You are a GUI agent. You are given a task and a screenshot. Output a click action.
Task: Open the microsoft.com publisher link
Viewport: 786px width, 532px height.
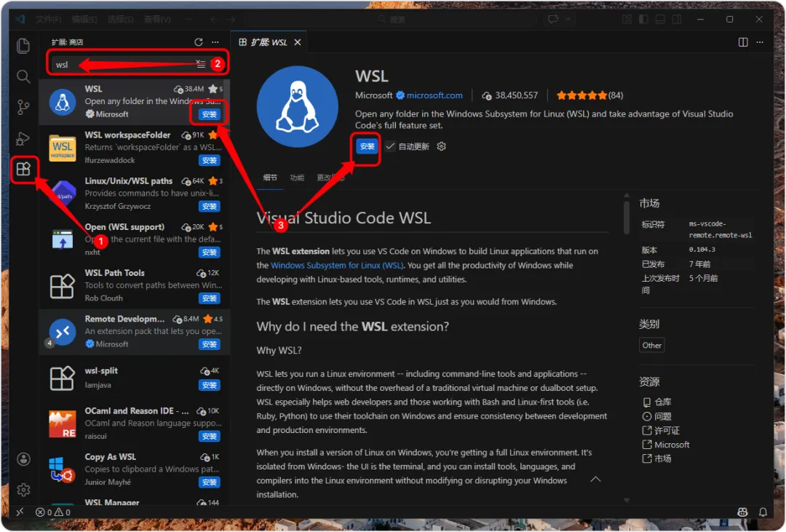434,95
